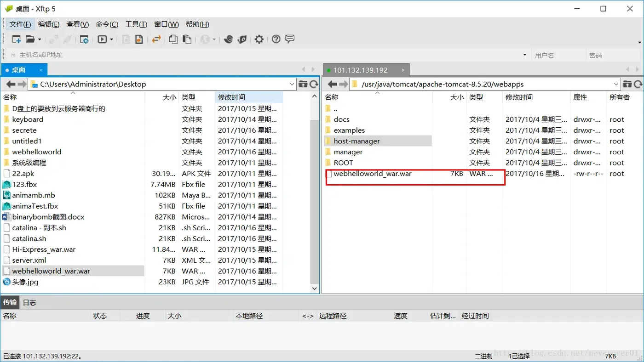The width and height of the screenshot is (644, 362).
Task: Go back in the local Desktop pane
Action: coord(10,84)
